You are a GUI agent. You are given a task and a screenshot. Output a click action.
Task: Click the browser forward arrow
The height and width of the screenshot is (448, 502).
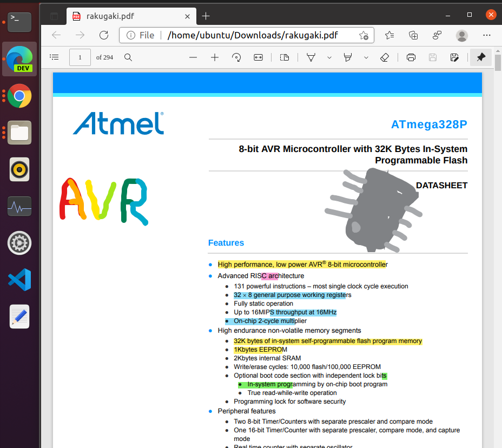click(x=80, y=35)
